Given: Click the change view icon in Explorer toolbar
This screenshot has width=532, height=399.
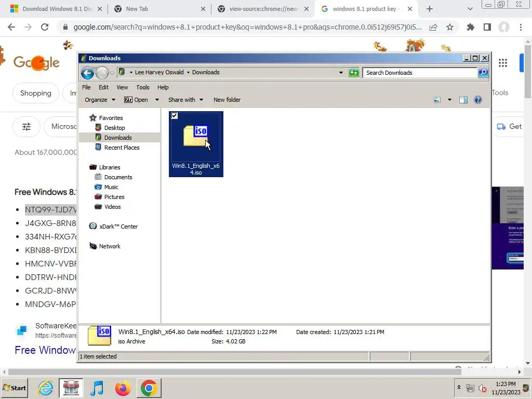Looking at the screenshot, I should tap(437, 100).
